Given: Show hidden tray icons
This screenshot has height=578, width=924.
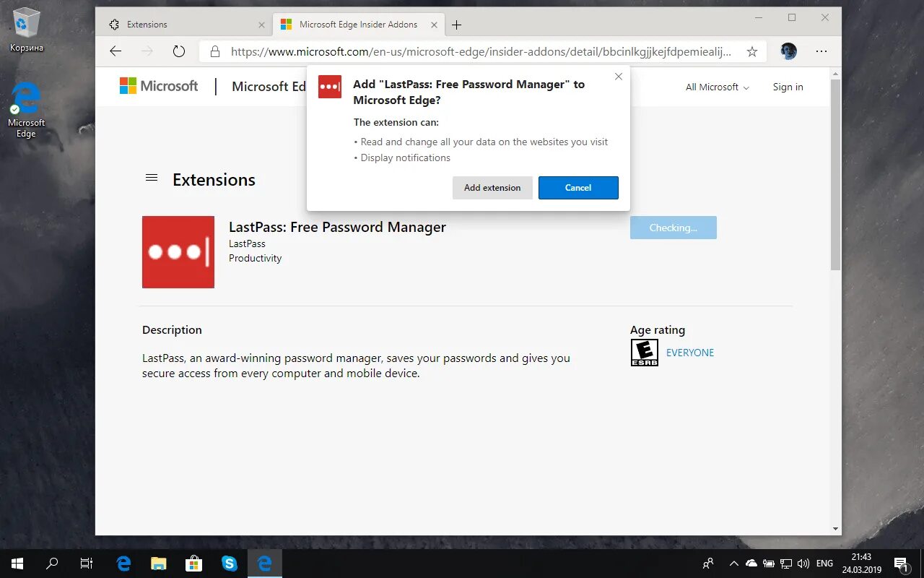Looking at the screenshot, I should coord(733,564).
